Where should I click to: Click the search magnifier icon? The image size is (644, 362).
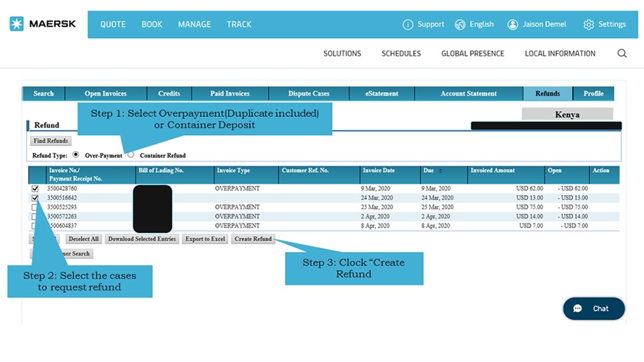pyautogui.click(x=622, y=53)
